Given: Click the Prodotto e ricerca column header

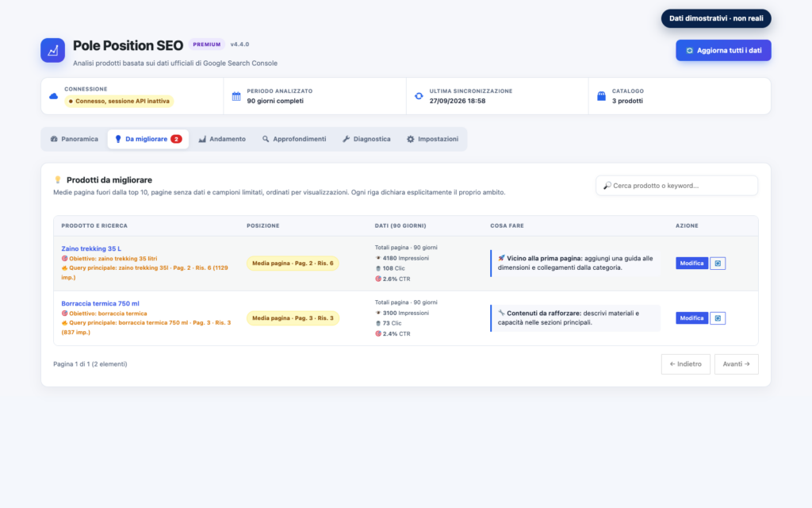Looking at the screenshot, I should 94,226.
